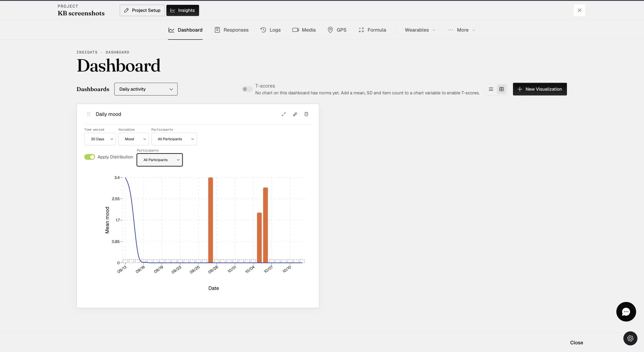Open the Mood variables dropdown
644x352 pixels.
tap(134, 139)
